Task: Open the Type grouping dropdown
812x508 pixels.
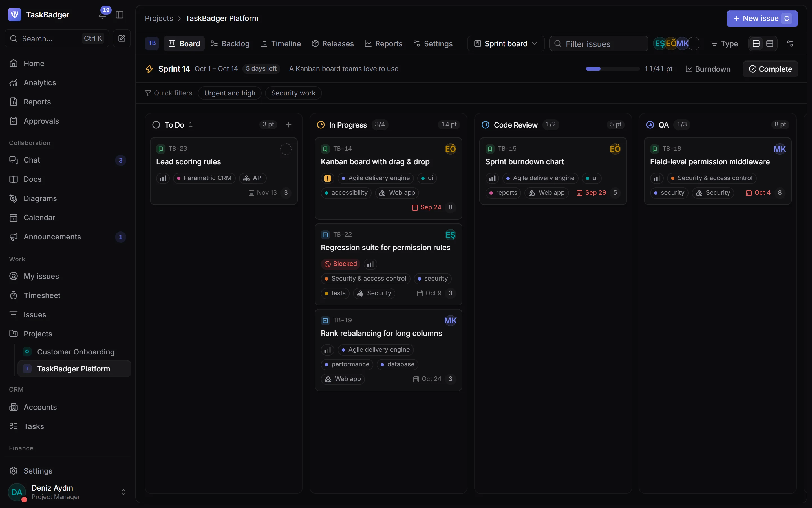Action: point(724,44)
